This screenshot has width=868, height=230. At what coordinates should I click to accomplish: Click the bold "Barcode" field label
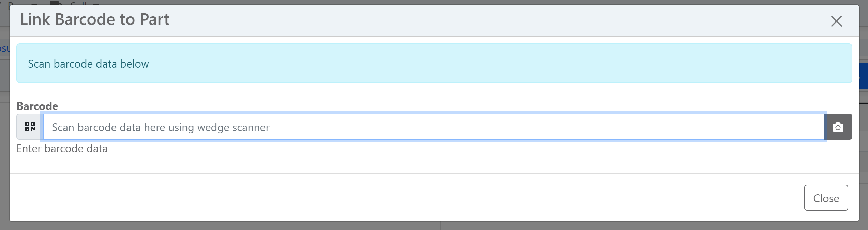pos(37,106)
